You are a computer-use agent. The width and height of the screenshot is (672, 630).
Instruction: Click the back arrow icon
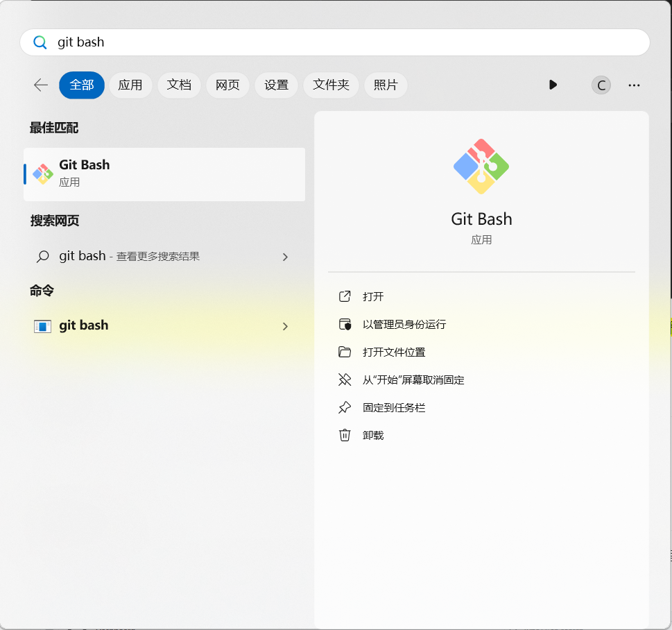(41, 85)
